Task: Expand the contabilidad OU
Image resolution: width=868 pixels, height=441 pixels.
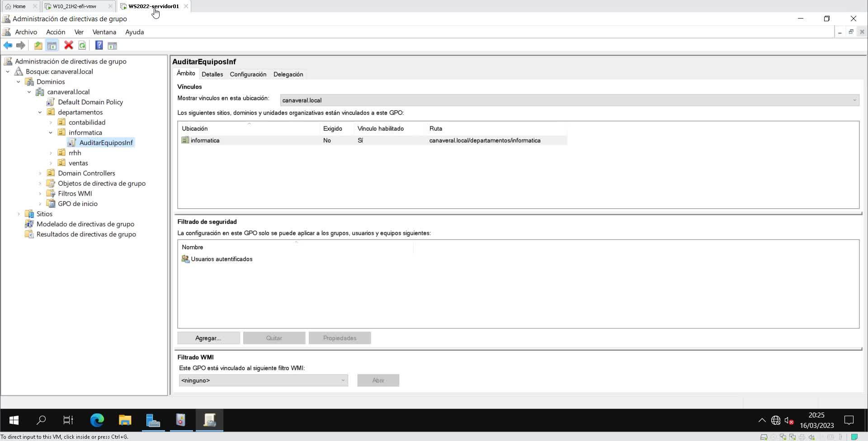Action: point(51,122)
